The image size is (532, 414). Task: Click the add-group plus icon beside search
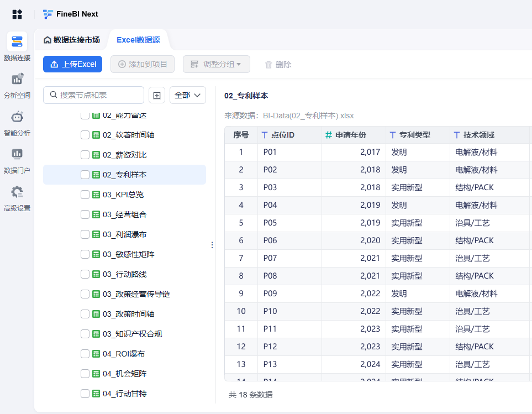[157, 96]
